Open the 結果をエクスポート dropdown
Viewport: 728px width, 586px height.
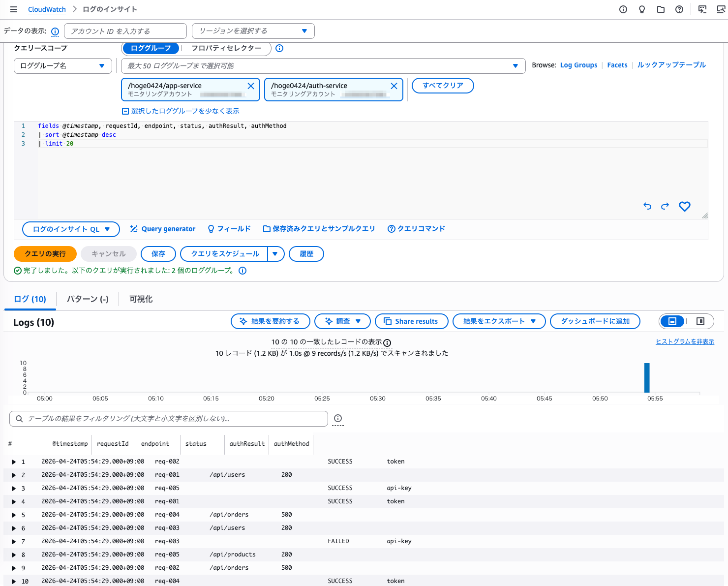(499, 321)
